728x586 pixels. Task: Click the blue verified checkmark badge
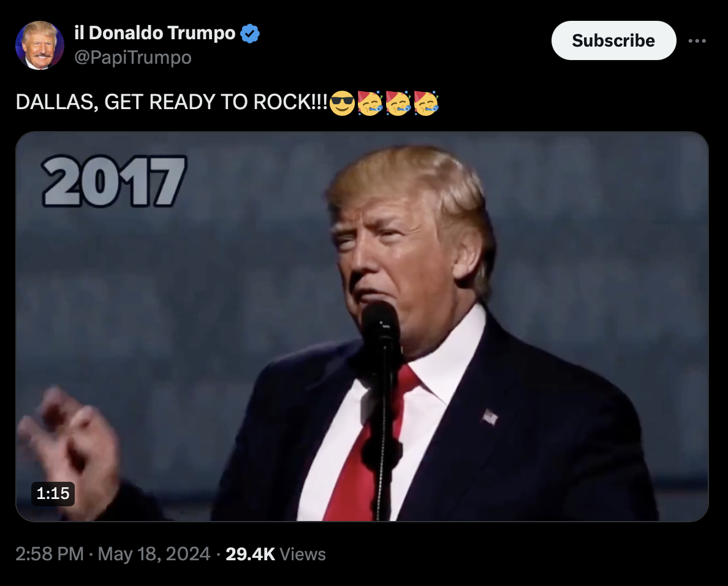tap(250, 34)
